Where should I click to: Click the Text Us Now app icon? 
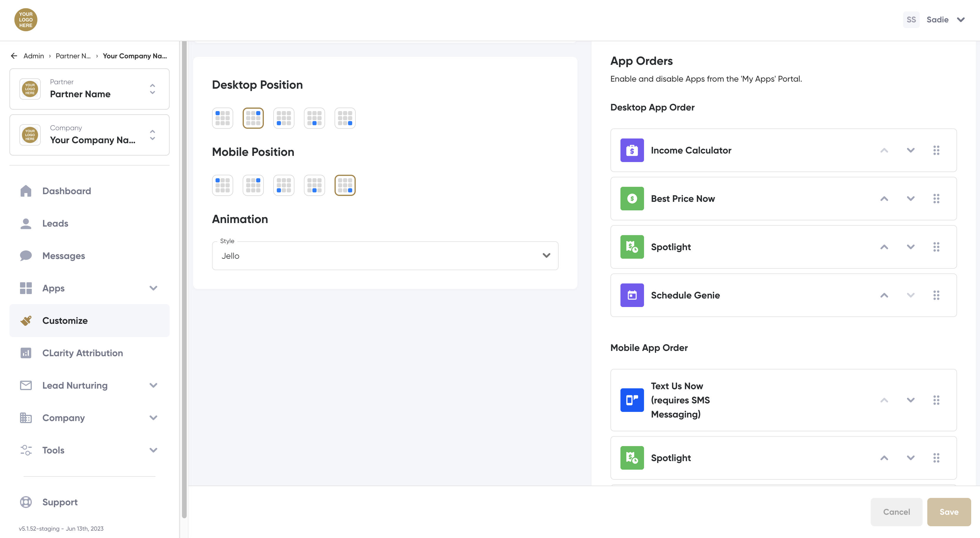click(632, 400)
